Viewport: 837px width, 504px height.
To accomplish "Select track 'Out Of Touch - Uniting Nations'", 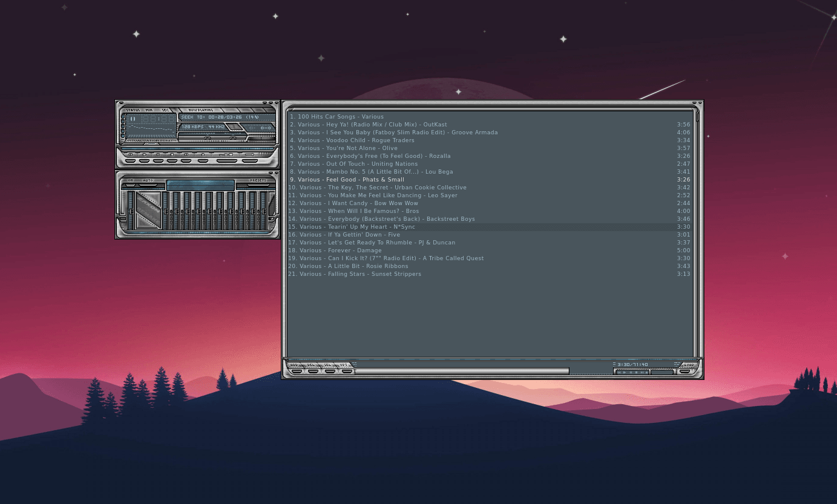I will pyautogui.click(x=490, y=164).
